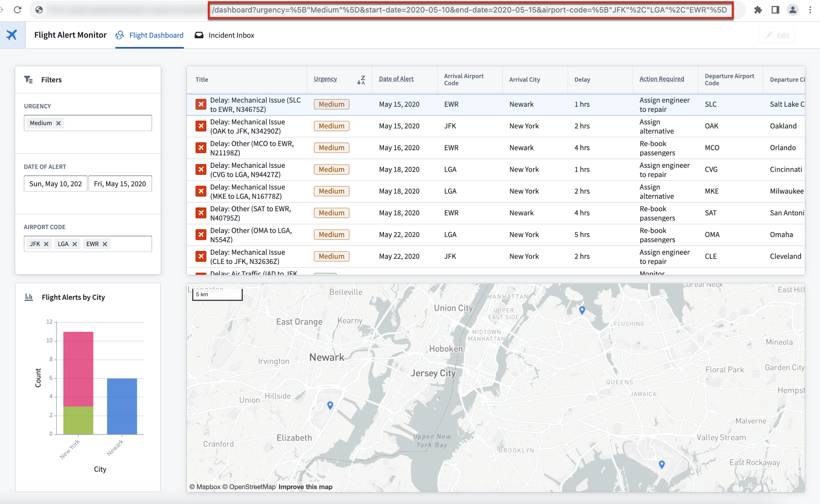Remove the JFK airport code tag
820x504 pixels.
46,244
